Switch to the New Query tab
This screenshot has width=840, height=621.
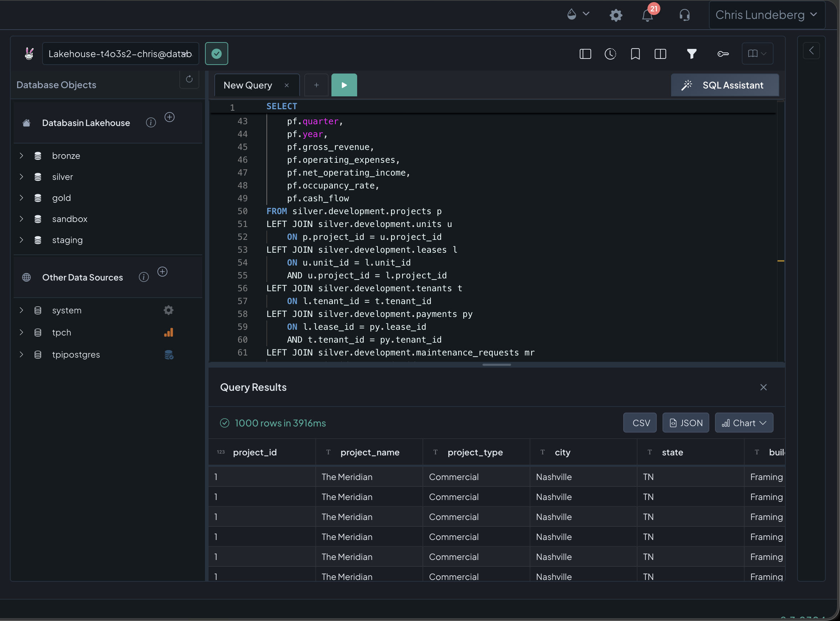[248, 85]
